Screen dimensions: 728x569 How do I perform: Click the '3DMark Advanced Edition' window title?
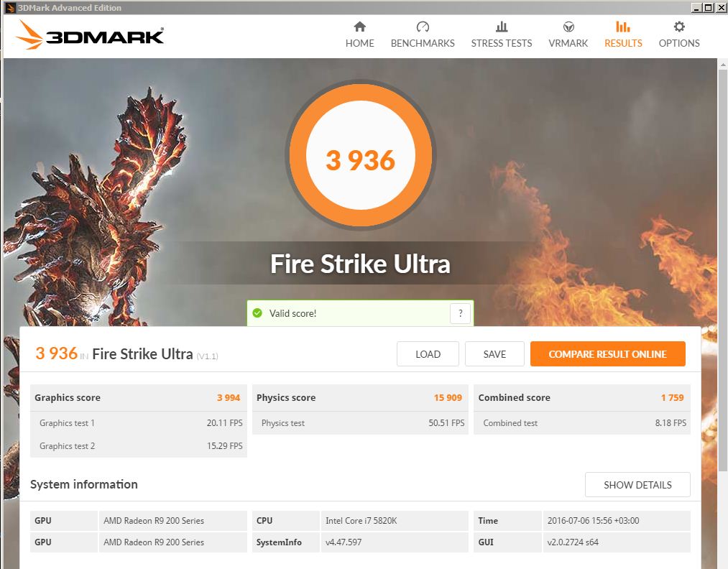coord(70,7)
